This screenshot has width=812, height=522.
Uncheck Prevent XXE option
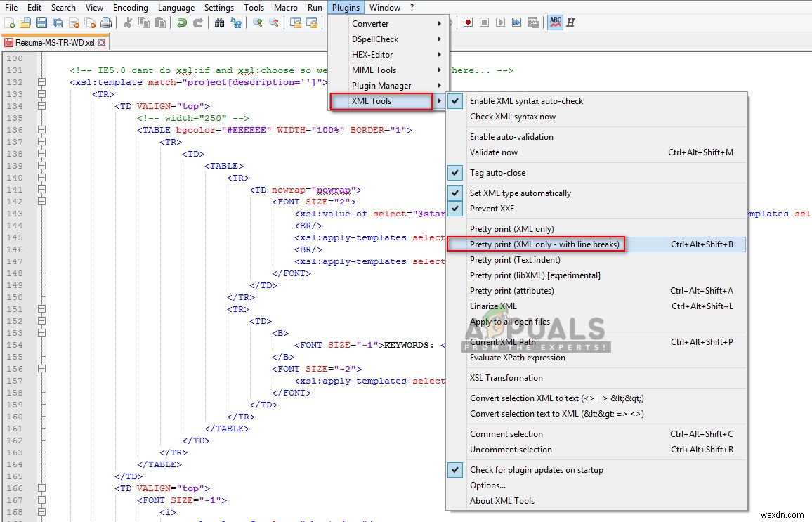[596, 209]
